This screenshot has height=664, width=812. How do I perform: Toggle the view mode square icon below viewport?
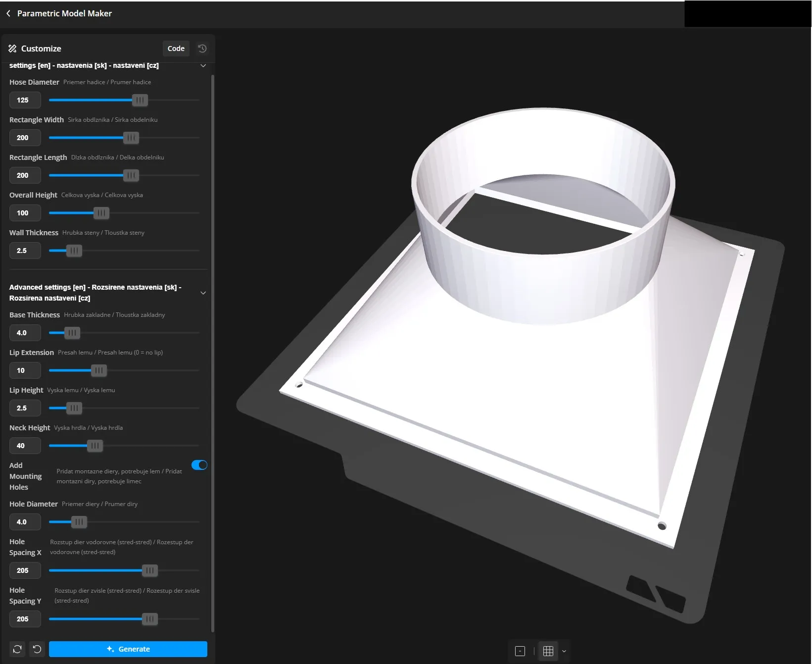coord(520,651)
